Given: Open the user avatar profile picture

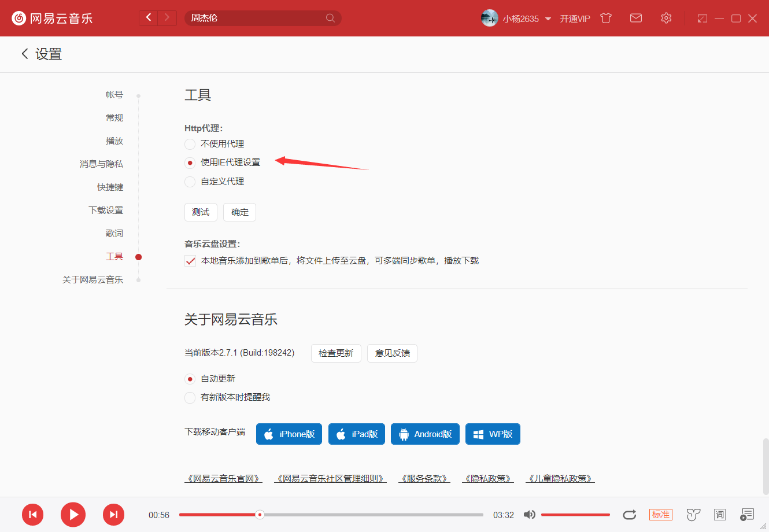Looking at the screenshot, I should [x=489, y=18].
